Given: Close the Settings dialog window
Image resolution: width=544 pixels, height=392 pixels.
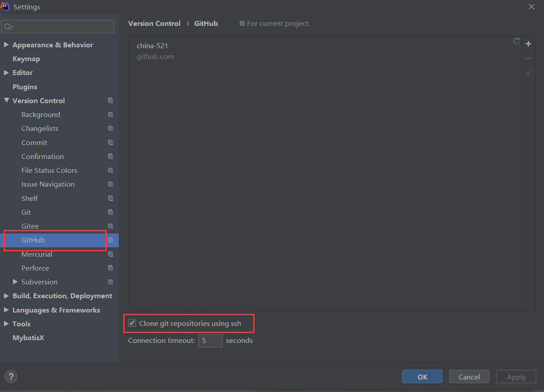Looking at the screenshot, I should [531, 7].
